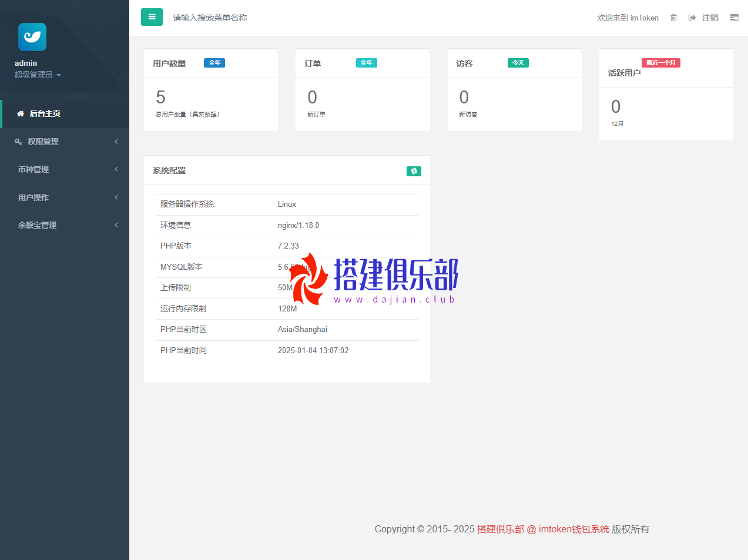Open 后台主页 menu item
This screenshot has width=748, height=560.
pyautogui.click(x=65, y=113)
